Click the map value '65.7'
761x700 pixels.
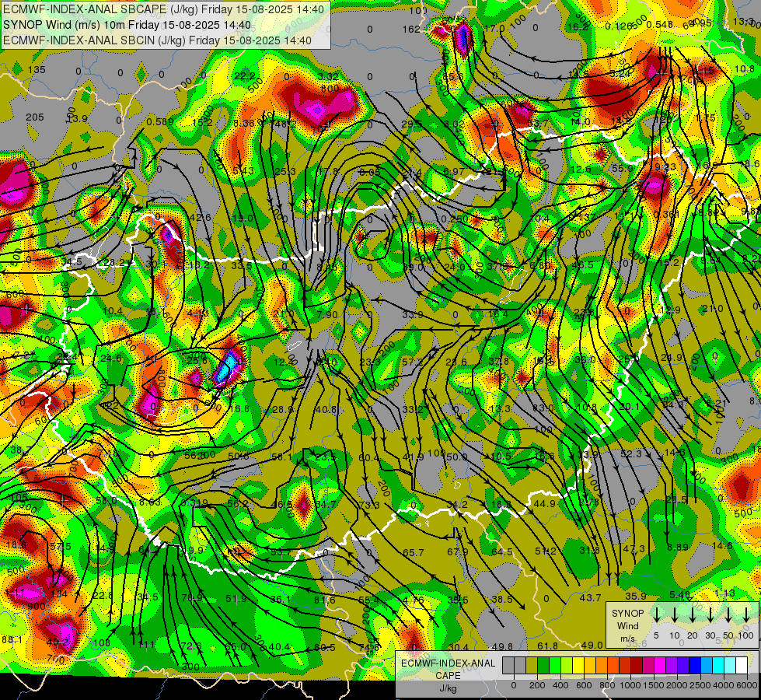pos(414,552)
